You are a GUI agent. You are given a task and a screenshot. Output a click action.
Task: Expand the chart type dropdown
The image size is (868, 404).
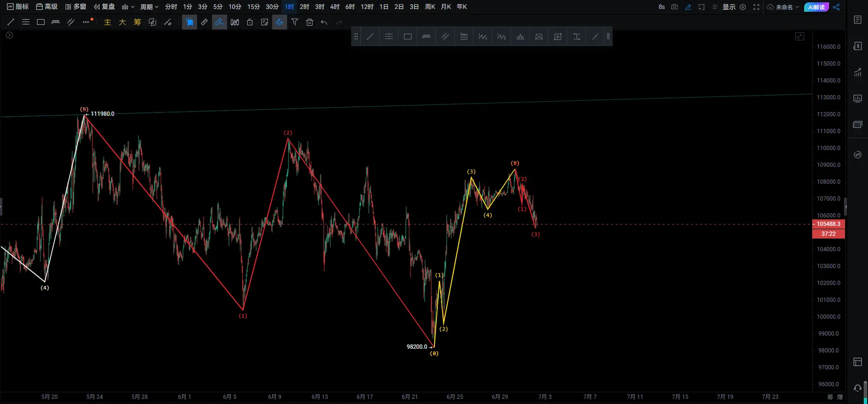(128, 7)
